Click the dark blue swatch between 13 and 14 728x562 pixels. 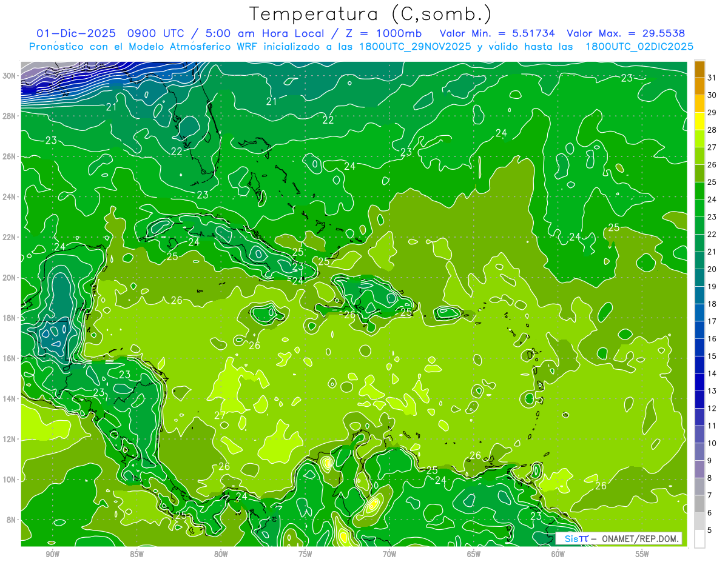(699, 382)
